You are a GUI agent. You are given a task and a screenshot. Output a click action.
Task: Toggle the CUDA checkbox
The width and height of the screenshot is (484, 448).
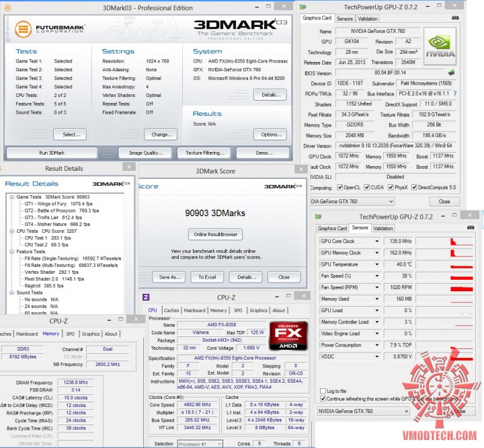click(x=367, y=187)
